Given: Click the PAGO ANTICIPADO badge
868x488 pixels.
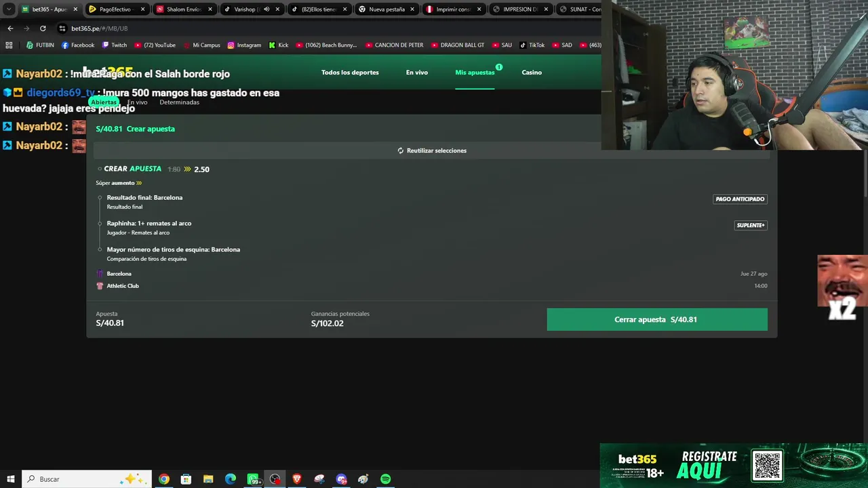Looking at the screenshot, I should tap(740, 199).
